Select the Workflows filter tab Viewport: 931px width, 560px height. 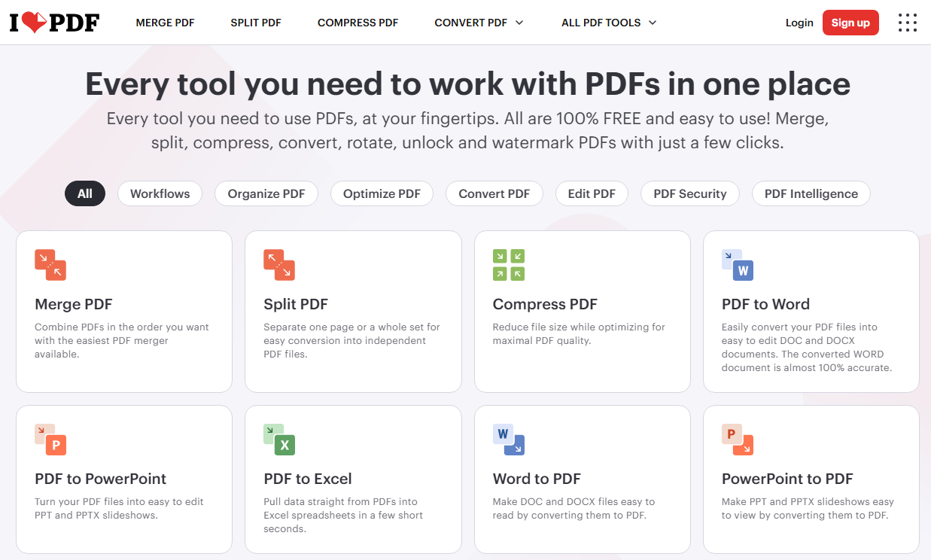coord(160,193)
